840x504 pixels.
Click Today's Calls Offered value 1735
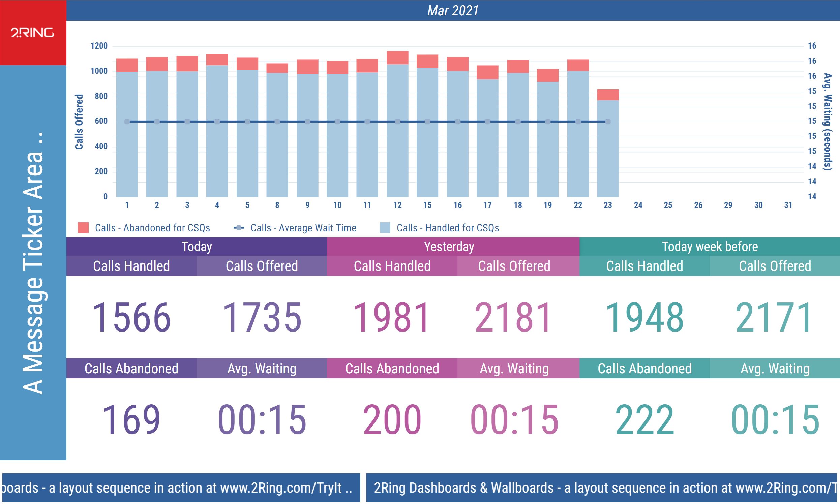click(262, 318)
